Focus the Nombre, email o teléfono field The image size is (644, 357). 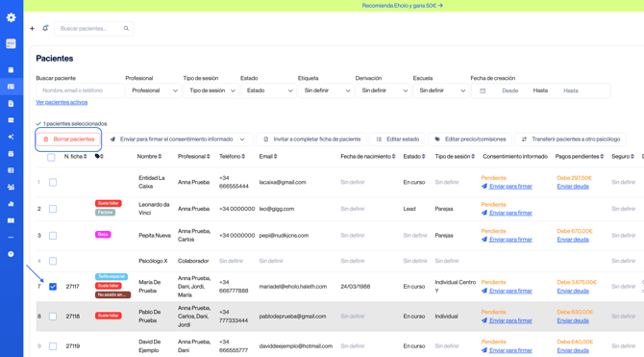point(80,90)
